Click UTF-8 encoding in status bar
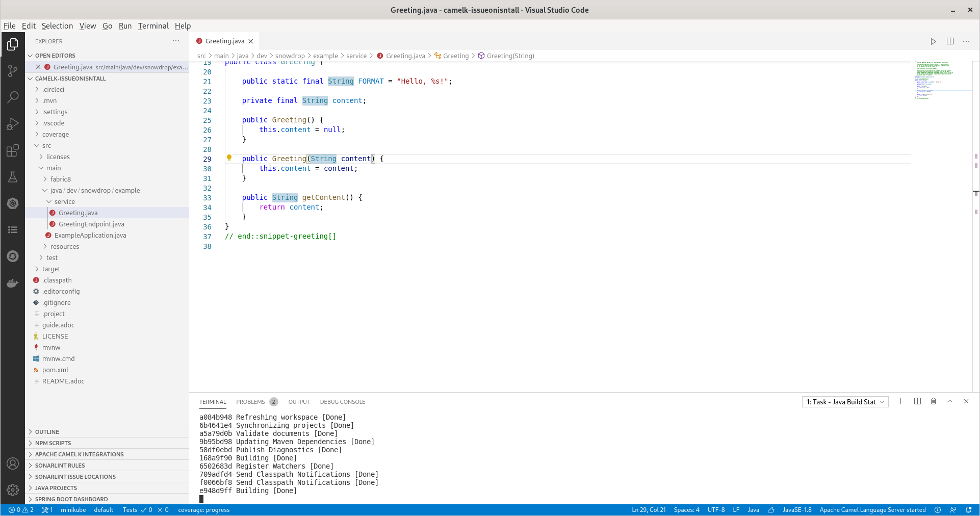980x516 pixels. pyautogui.click(x=716, y=510)
